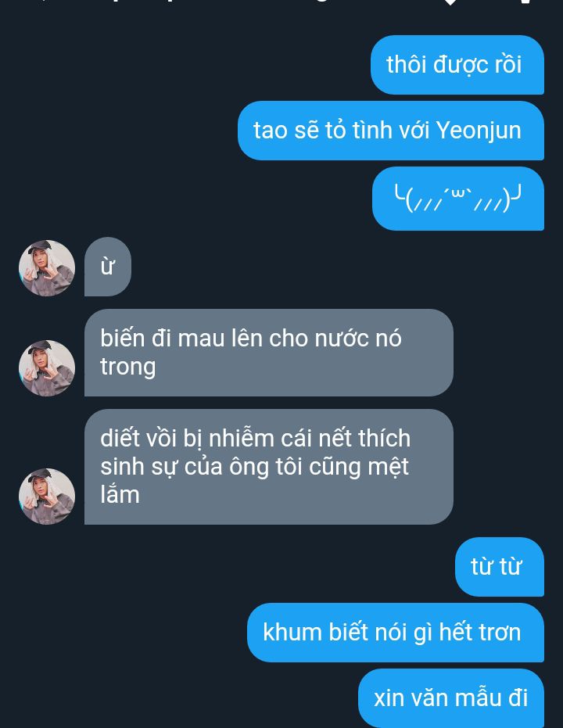563x728 pixels.
Task: Click the name "Yeonjun" in the blue message
Action: 479,131
